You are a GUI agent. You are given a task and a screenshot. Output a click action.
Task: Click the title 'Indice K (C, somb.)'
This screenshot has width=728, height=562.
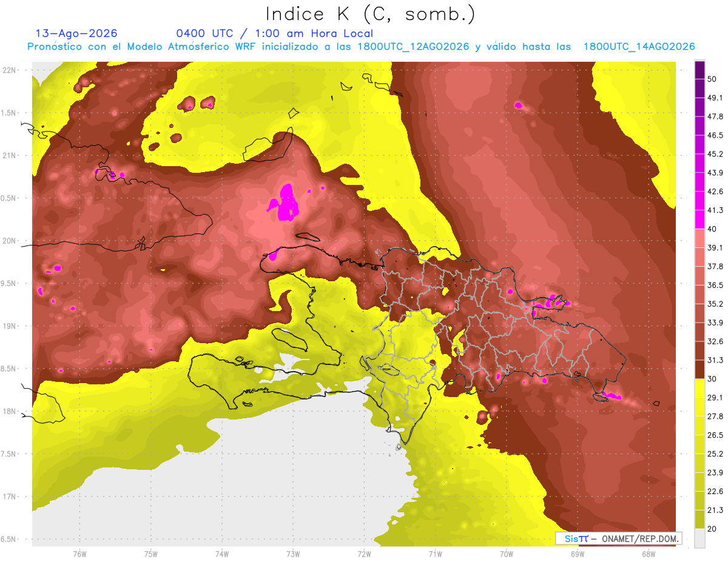coord(371,13)
